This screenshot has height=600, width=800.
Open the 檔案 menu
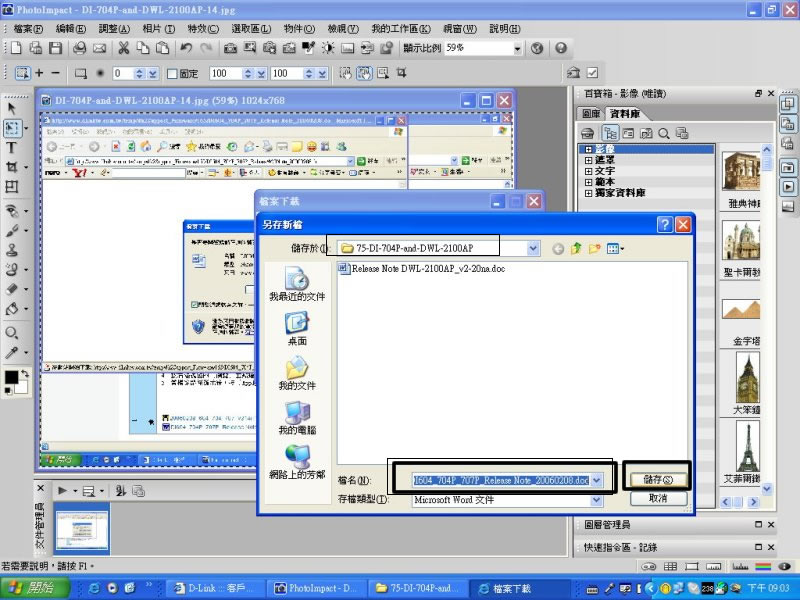pyautogui.click(x=29, y=29)
